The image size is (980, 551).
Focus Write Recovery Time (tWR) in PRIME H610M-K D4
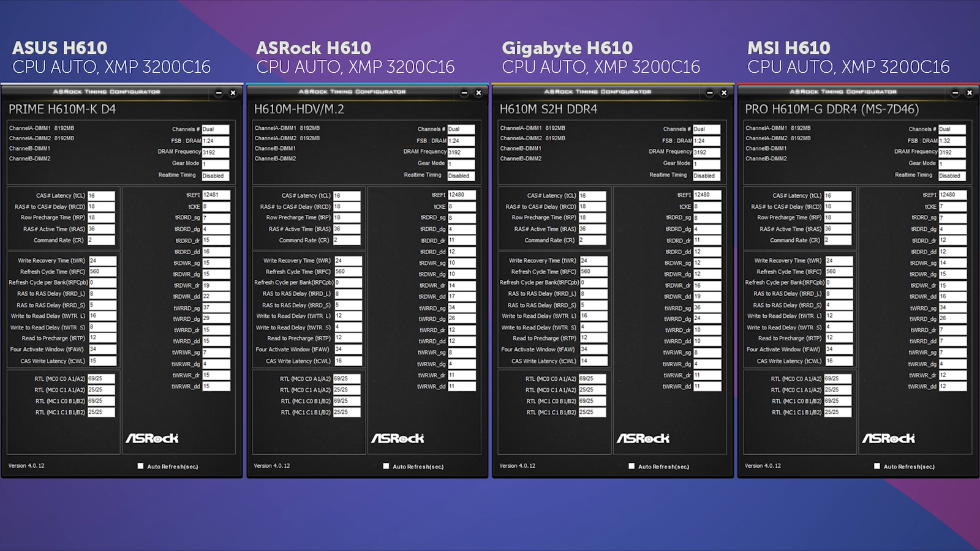tap(102, 261)
